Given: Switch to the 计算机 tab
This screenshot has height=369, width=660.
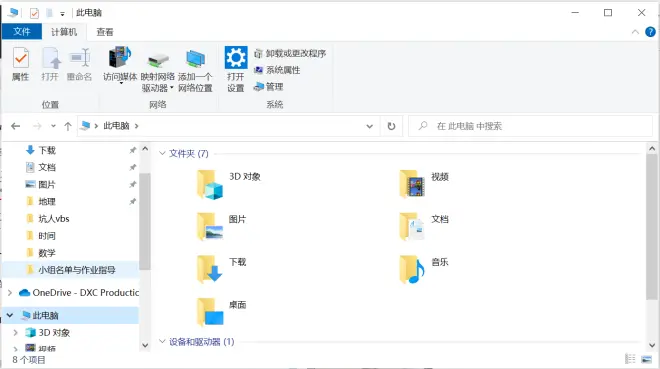Looking at the screenshot, I should click(64, 32).
